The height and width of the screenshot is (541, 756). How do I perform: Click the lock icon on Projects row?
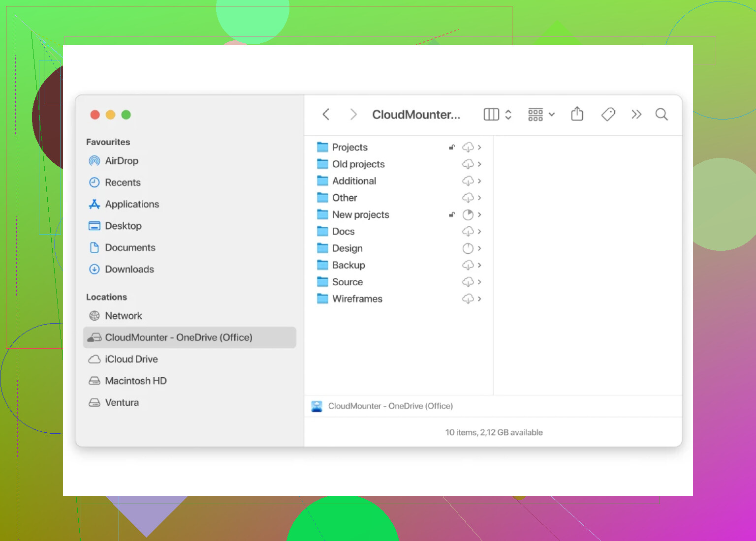(x=451, y=147)
